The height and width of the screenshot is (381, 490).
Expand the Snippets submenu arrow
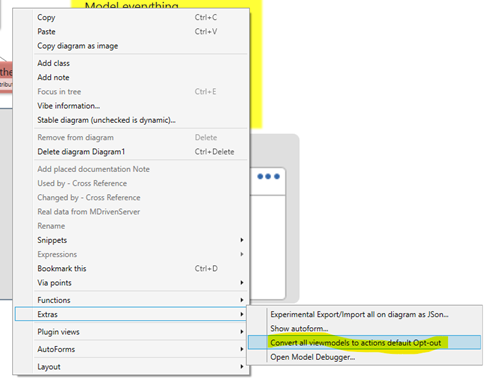click(x=242, y=240)
